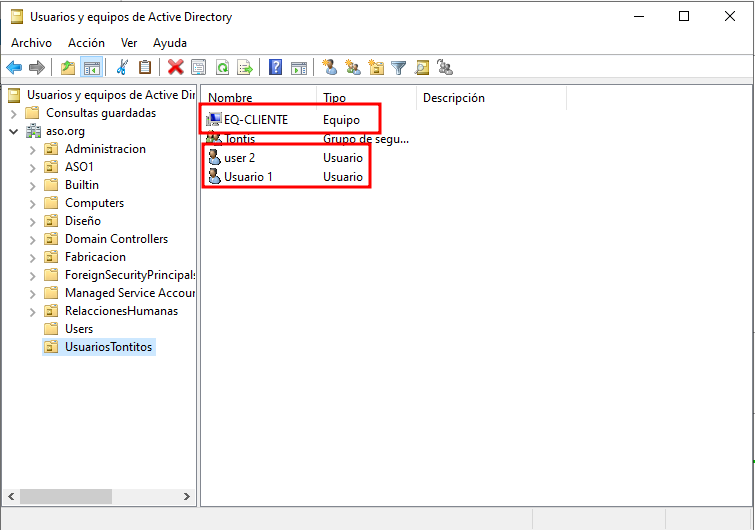Click the filter funnel toolbar icon
This screenshot has width=755, height=530.
click(x=399, y=67)
